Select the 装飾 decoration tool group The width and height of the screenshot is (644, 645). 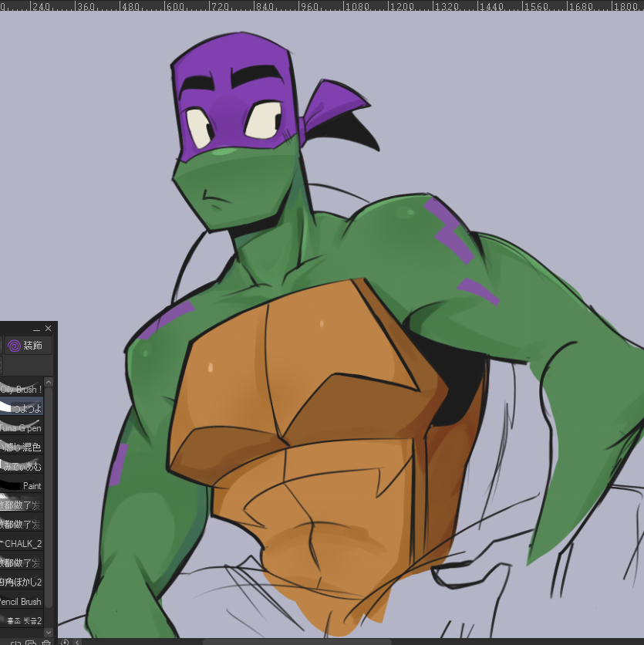(28, 346)
